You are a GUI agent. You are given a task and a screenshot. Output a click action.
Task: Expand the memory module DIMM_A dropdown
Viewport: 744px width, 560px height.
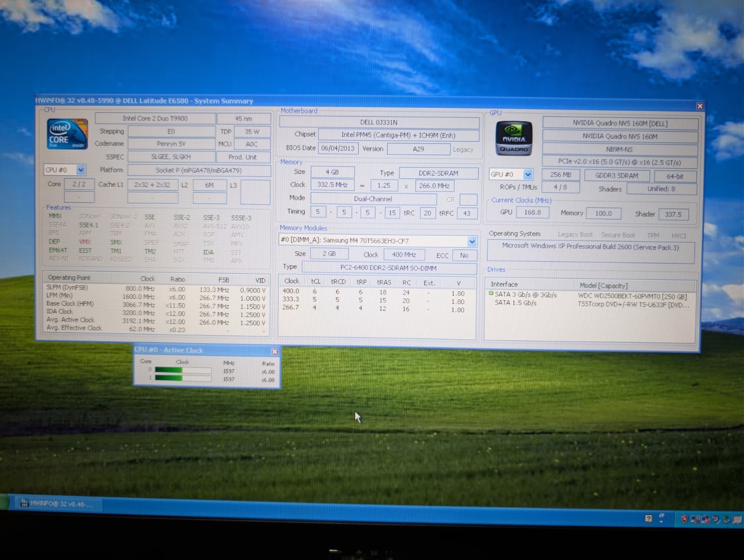pos(378,241)
